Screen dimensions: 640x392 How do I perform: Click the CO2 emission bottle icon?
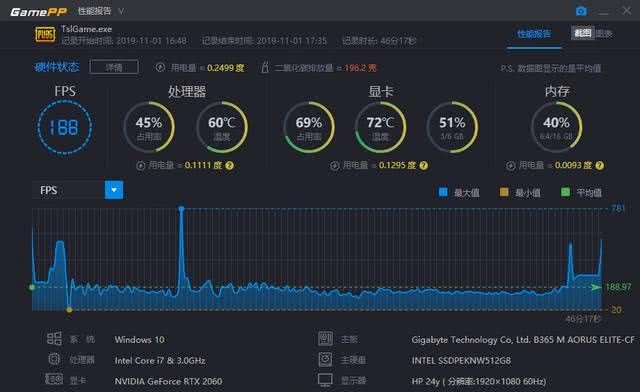click(265, 67)
